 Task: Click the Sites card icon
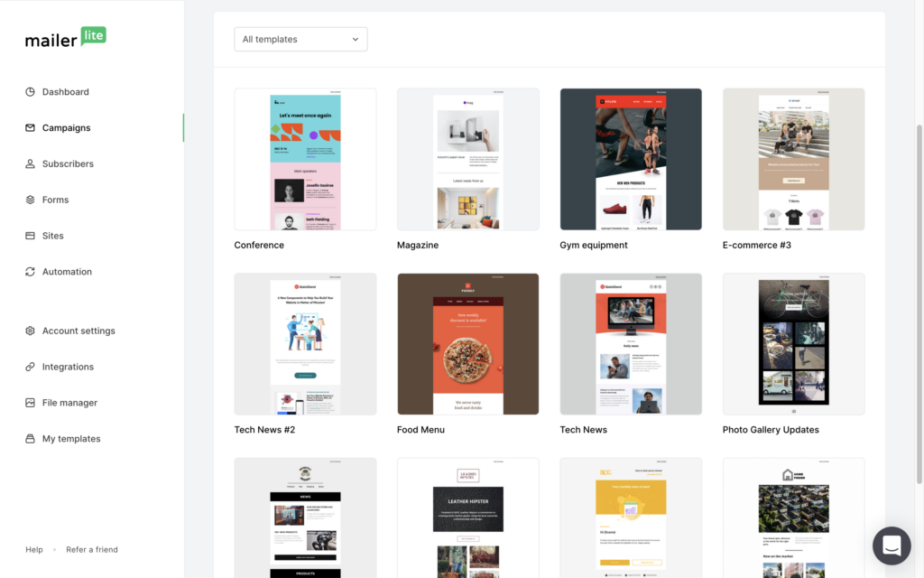(x=30, y=236)
